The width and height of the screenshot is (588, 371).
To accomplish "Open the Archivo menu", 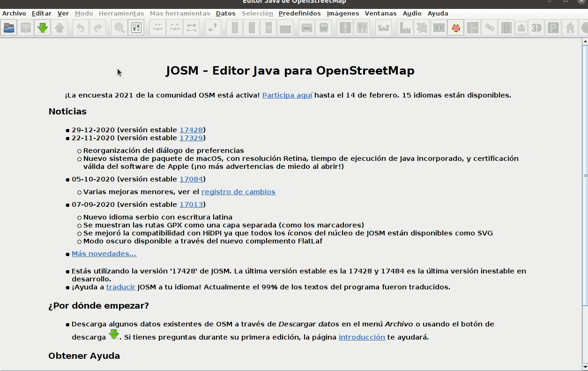I will pyautogui.click(x=14, y=13).
